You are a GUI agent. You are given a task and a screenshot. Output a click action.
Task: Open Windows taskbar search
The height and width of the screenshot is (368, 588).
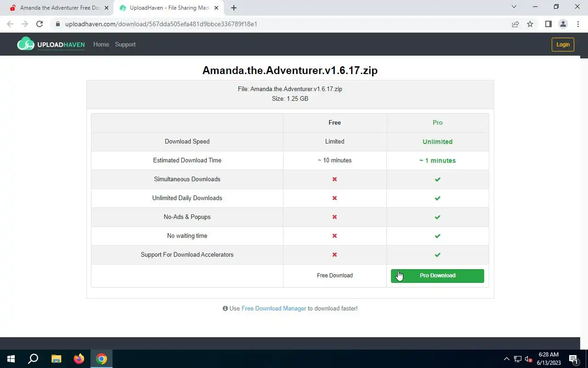pyautogui.click(x=33, y=359)
